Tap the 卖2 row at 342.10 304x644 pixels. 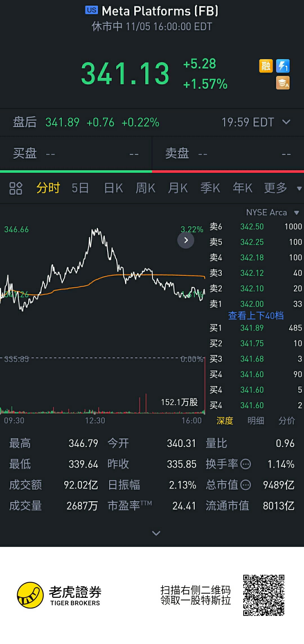click(x=256, y=289)
